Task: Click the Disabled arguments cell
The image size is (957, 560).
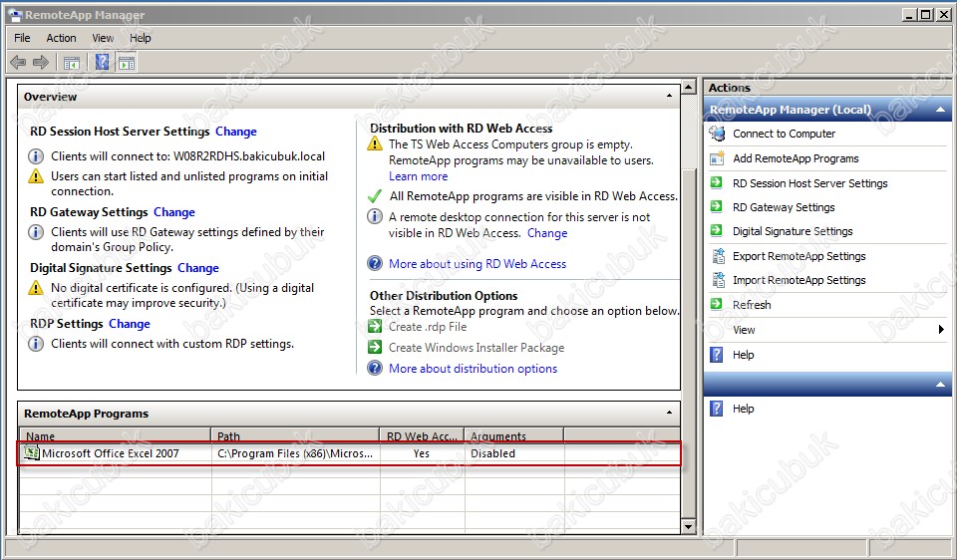Action: coord(492,453)
